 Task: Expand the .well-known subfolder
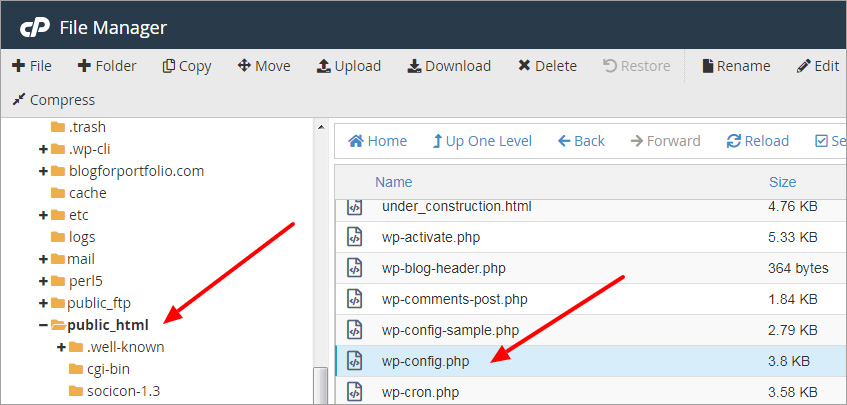point(60,347)
